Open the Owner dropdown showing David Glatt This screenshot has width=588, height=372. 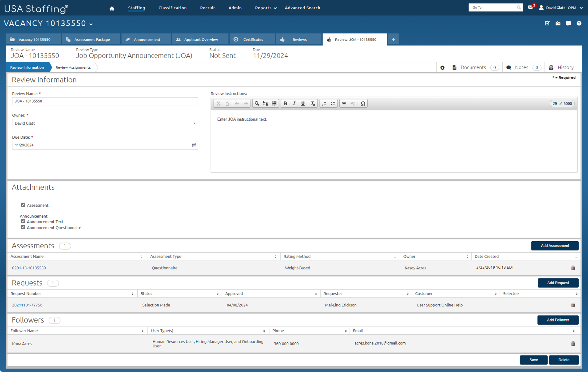(105, 123)
